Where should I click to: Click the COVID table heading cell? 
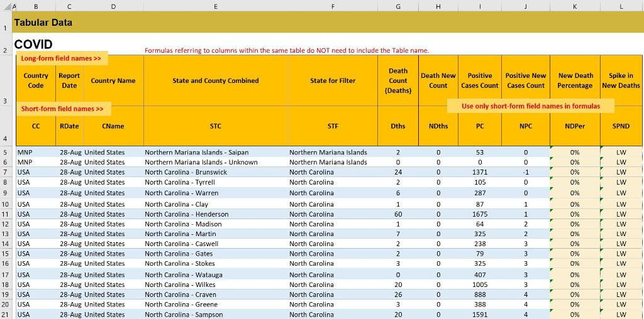[33, 45]
